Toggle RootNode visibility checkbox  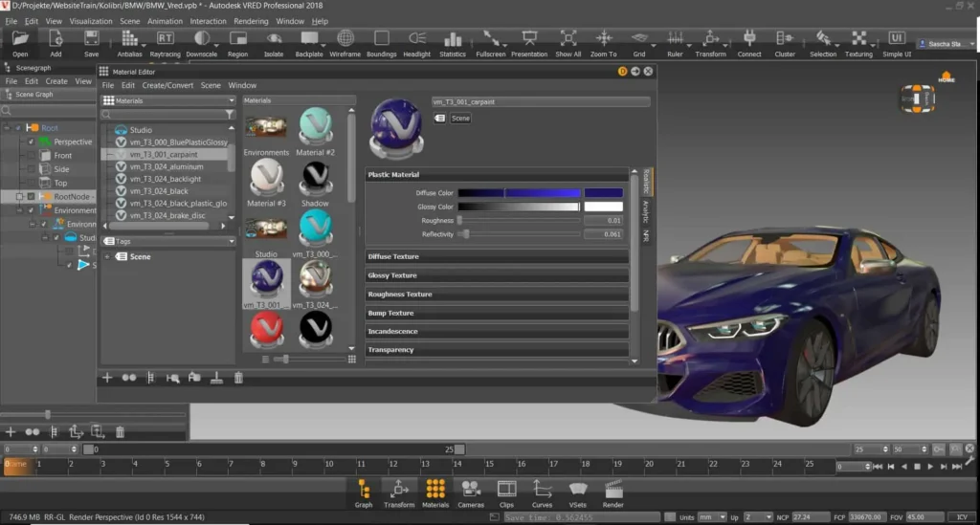(31, 197)
